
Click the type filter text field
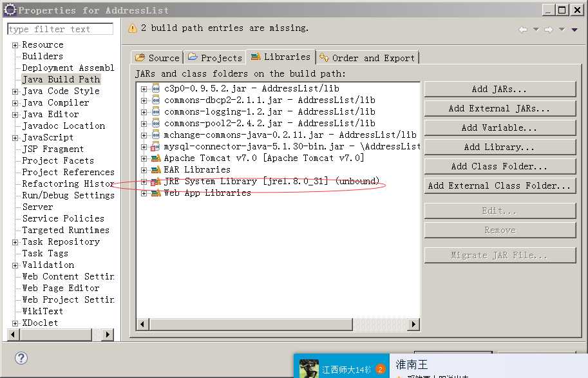(x=60, y=29)
